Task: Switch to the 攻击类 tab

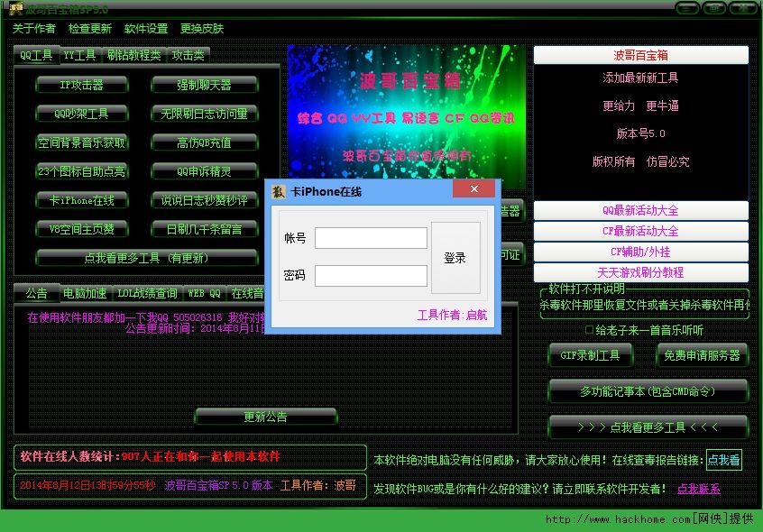Action: [x=189, y=54]
